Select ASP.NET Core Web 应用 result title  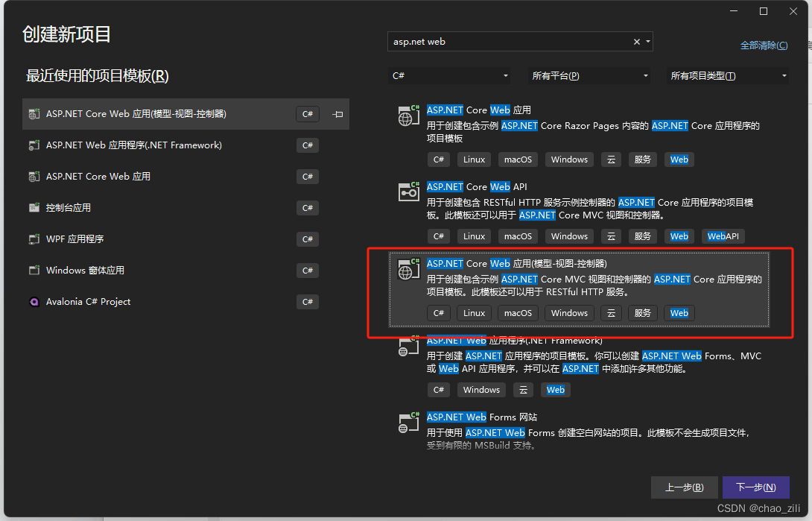pyautogui.click(x=478, y=110)
